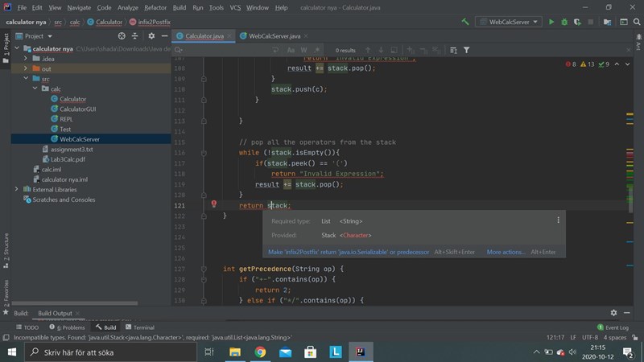Apply the Make infix2Postfix return fix
The height and width of the screenshot is (362, 644).
pyautogui.click(x=349, y=252)
